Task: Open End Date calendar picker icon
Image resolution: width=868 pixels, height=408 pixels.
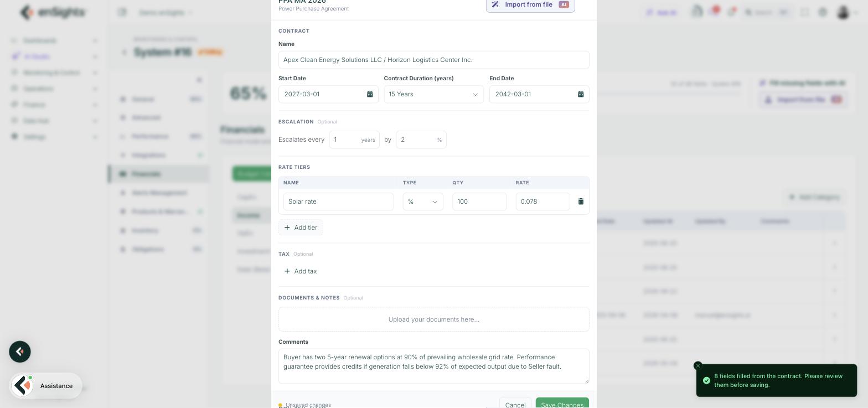Action: [x=581, y=94]
